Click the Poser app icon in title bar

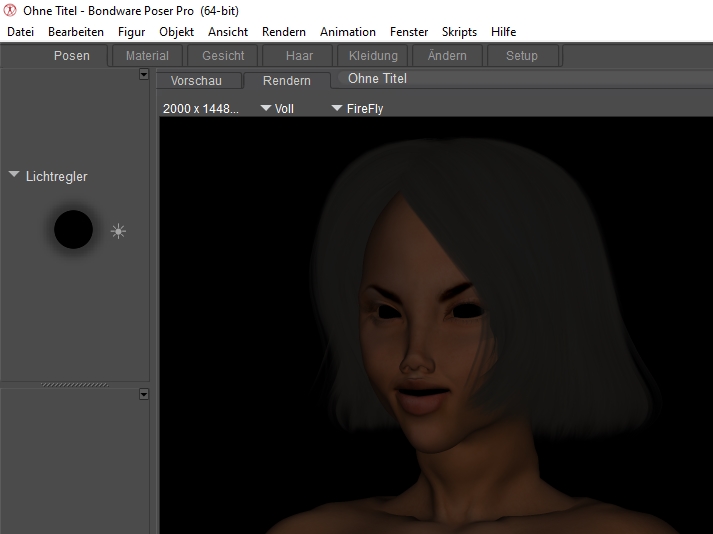11,10
